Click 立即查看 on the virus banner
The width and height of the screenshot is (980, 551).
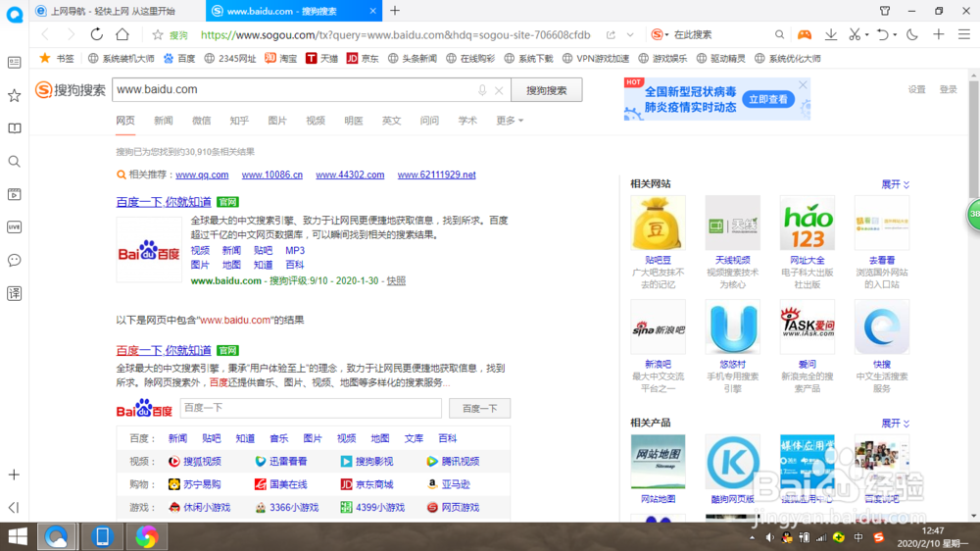tap(768, 99)
